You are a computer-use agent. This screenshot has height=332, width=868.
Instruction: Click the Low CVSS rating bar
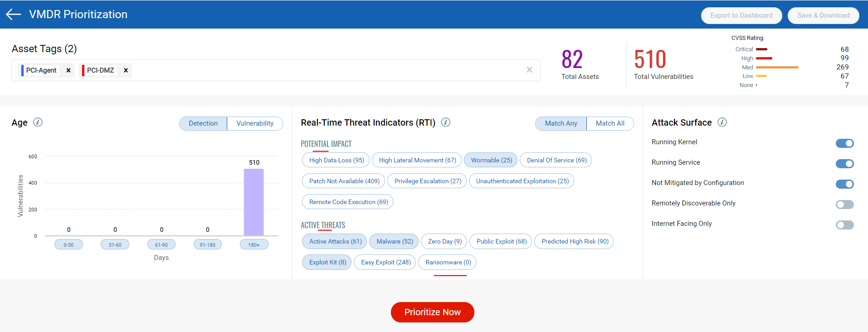point(761,76)
